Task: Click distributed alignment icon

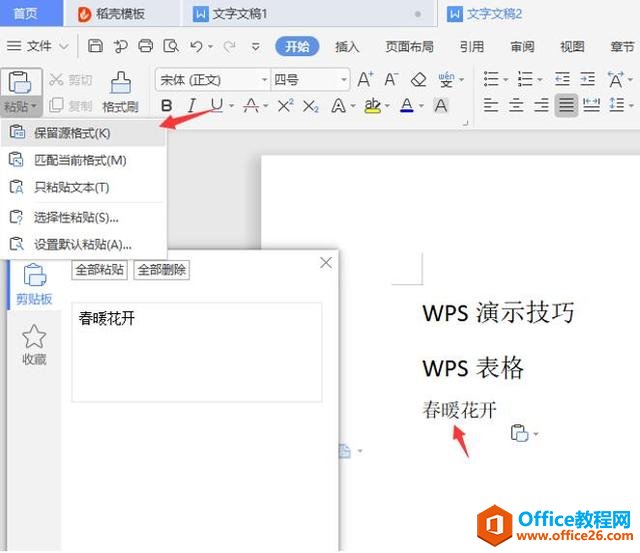Action: (x=591, y=106)
